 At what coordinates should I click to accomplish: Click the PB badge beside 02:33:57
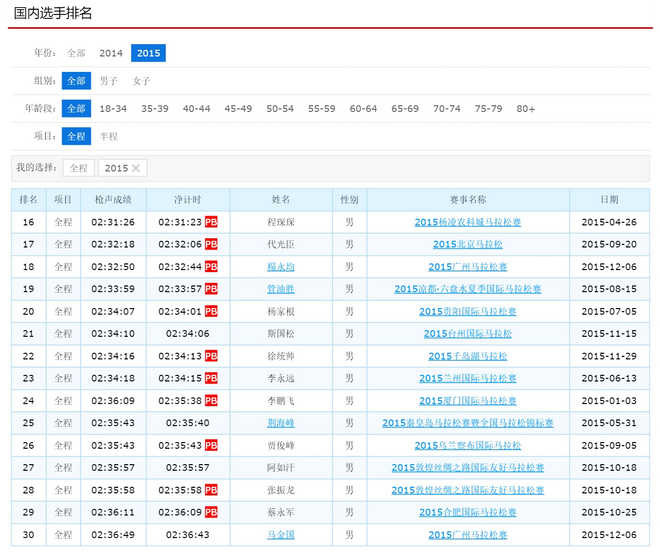click(211, 289)
